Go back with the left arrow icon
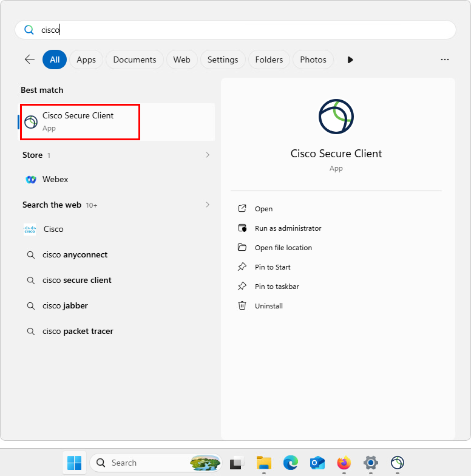This screenshot has height=476, width=471. tap(30, 59)
